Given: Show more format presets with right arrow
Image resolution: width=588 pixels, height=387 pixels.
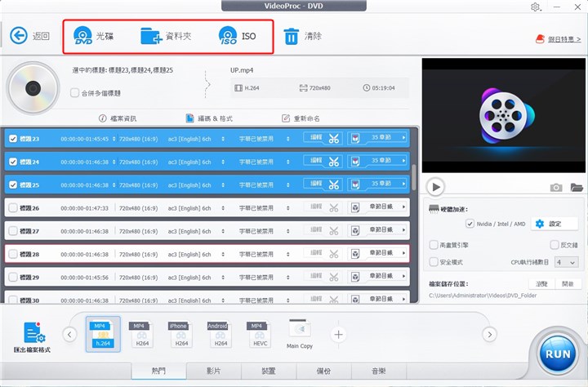Looking at the screenshot, I should pyautogui.click(x=489, y=334).
